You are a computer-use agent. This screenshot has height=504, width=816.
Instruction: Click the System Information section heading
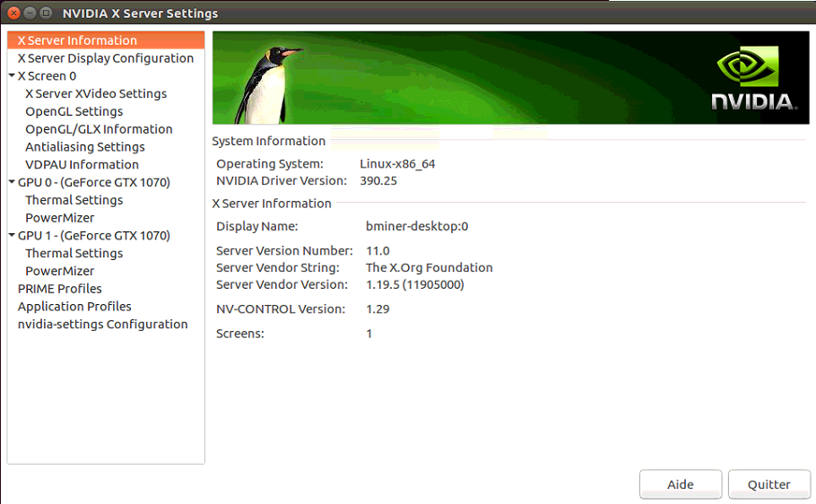(268, 141)
